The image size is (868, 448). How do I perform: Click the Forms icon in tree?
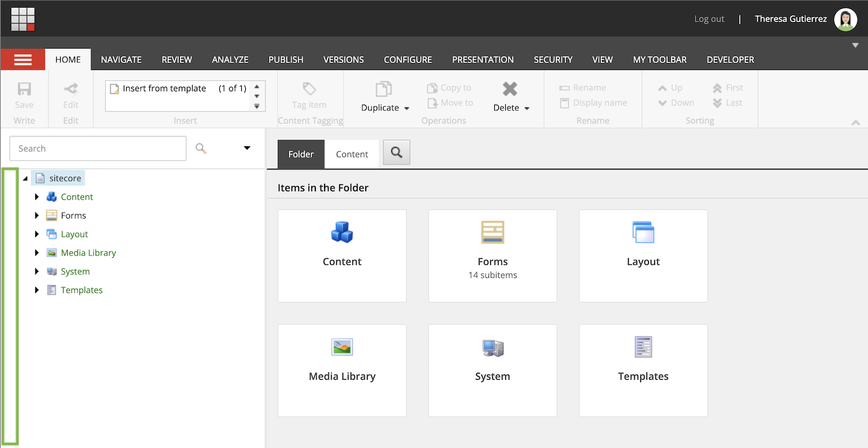tap(52, 216)
